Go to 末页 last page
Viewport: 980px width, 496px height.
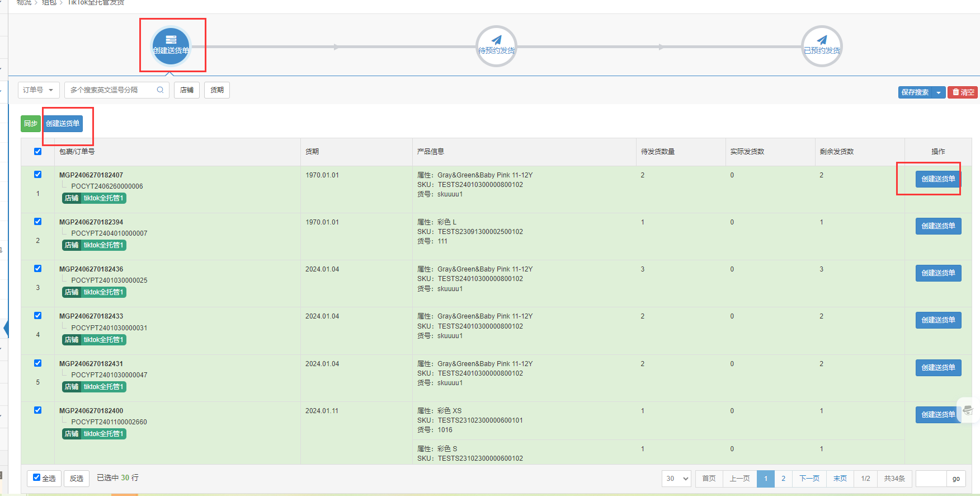840,479
